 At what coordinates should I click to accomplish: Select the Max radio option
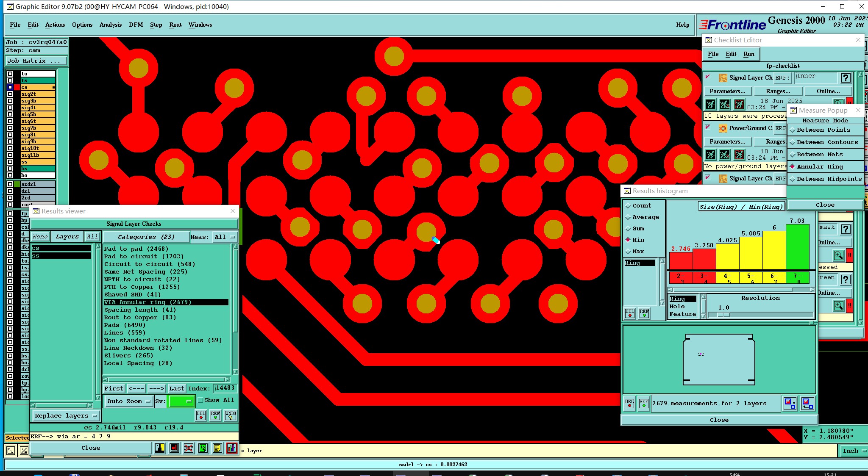[629, 252]
